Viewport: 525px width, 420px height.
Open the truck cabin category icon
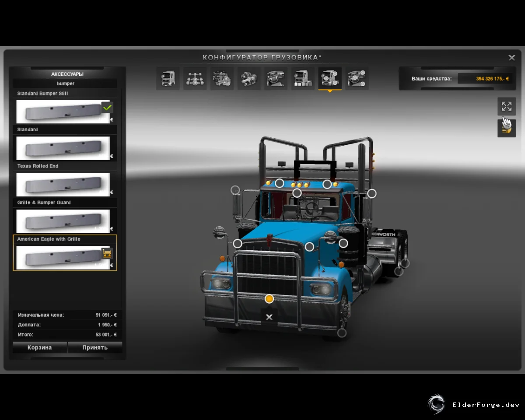pyautogui.click(x=168, y=79)
